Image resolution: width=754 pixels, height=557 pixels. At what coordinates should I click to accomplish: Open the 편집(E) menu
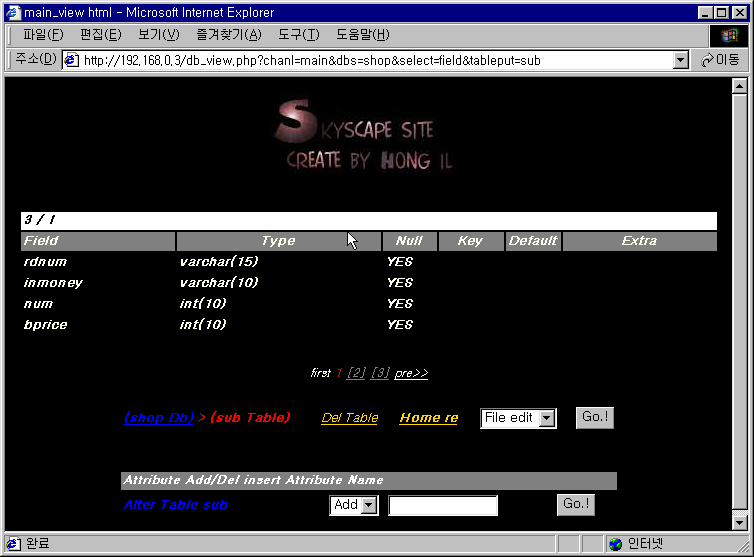101,35
